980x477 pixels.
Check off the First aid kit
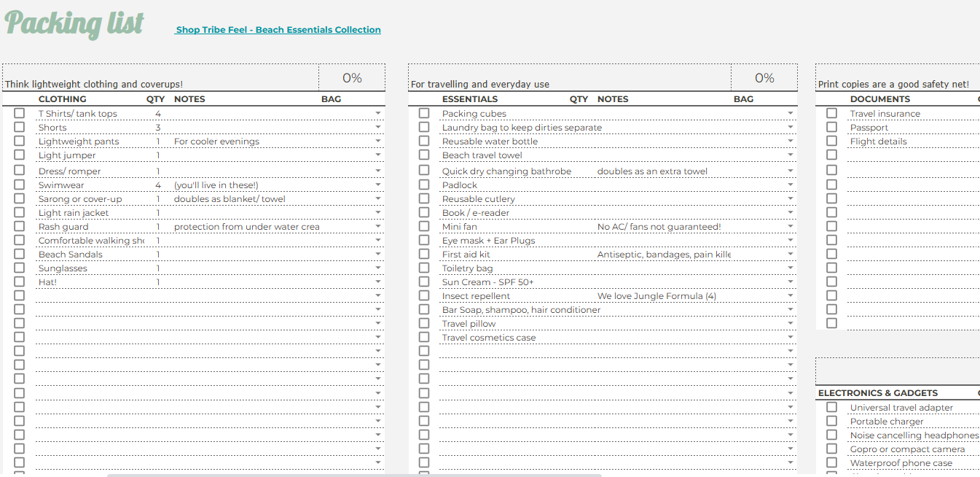(423, 254)
